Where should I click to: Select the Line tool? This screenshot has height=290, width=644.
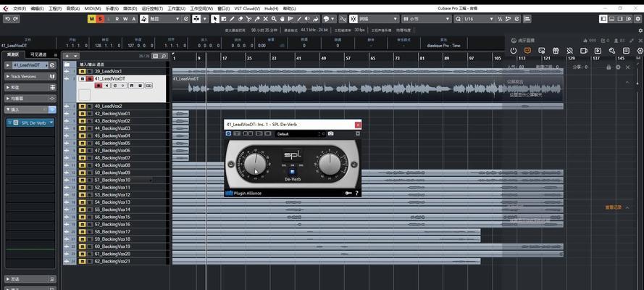[299, 19]
